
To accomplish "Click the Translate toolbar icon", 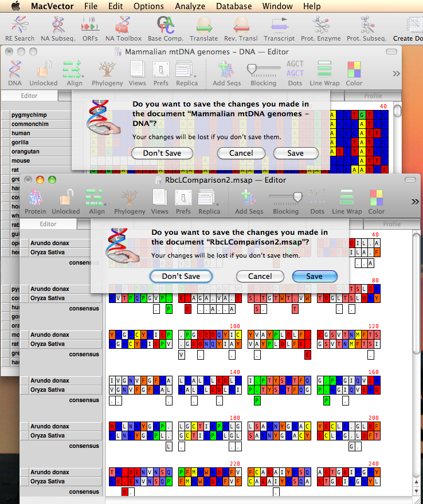I will tap(204, 25).
